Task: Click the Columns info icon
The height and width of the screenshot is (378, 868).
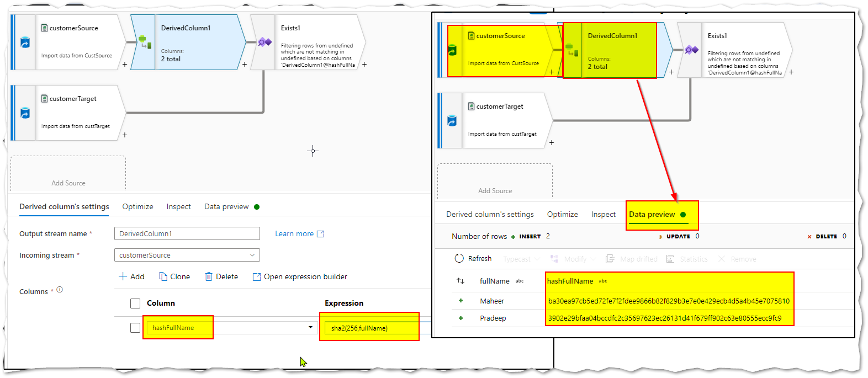Action: (x=60, y=290)
